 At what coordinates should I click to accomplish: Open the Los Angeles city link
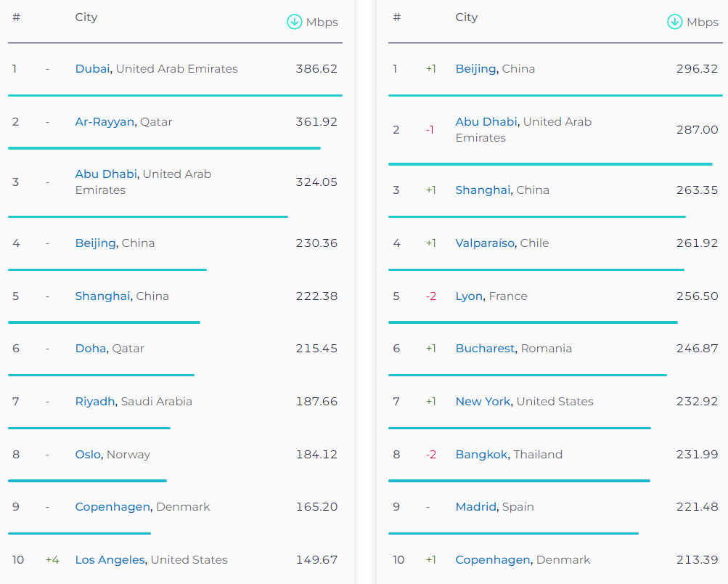pos(110,560)
